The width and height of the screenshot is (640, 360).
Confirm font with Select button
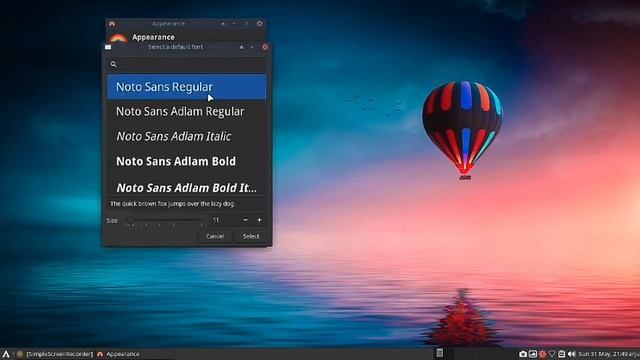[251, 236]
